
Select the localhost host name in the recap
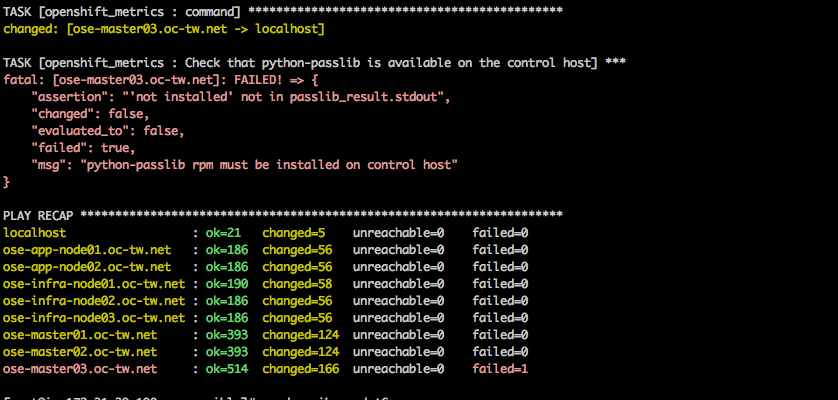35,233
